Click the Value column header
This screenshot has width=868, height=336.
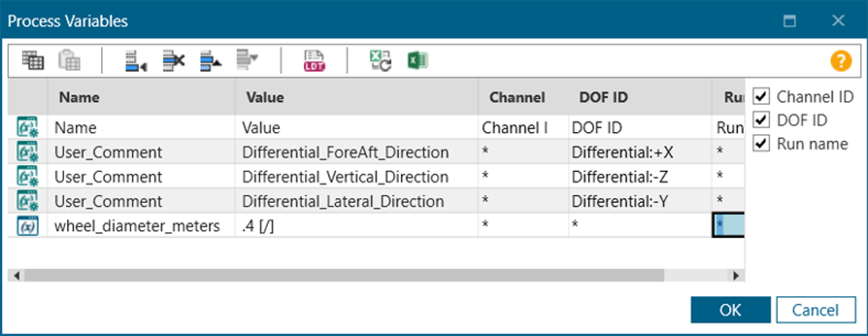[x=263, y=97]
